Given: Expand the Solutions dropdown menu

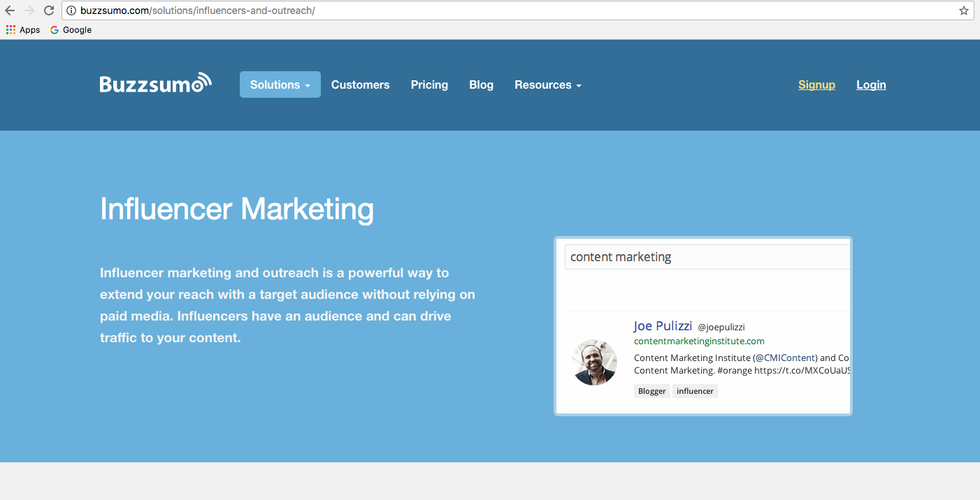Looking at the screenshot, I should tap(280, 84).
